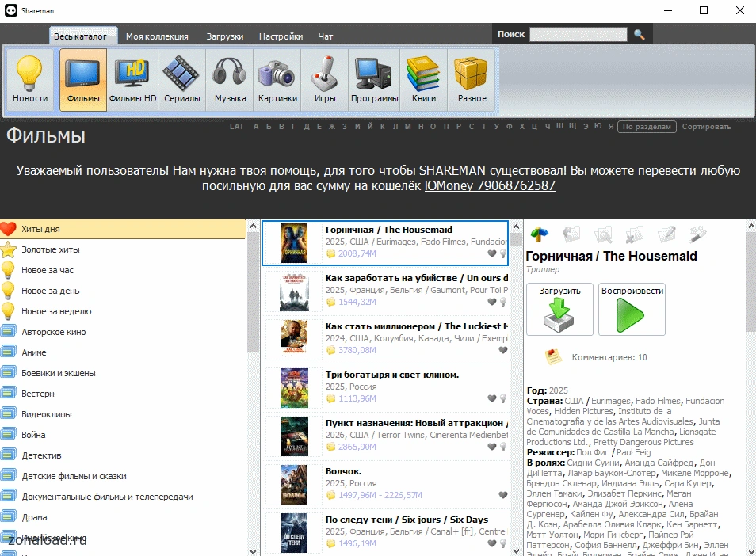The height and width of the screenshot is (556, 756).
Task: Open the Музыка category with headphones
Action: pos(230,80)
